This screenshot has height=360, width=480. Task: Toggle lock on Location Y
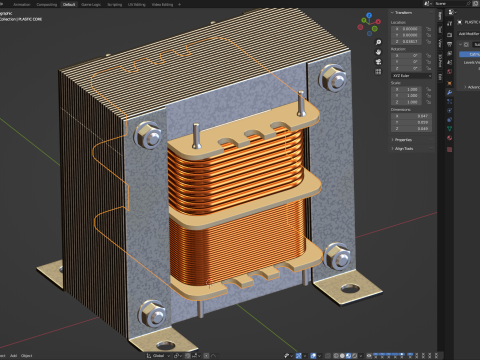coord(429,35)
